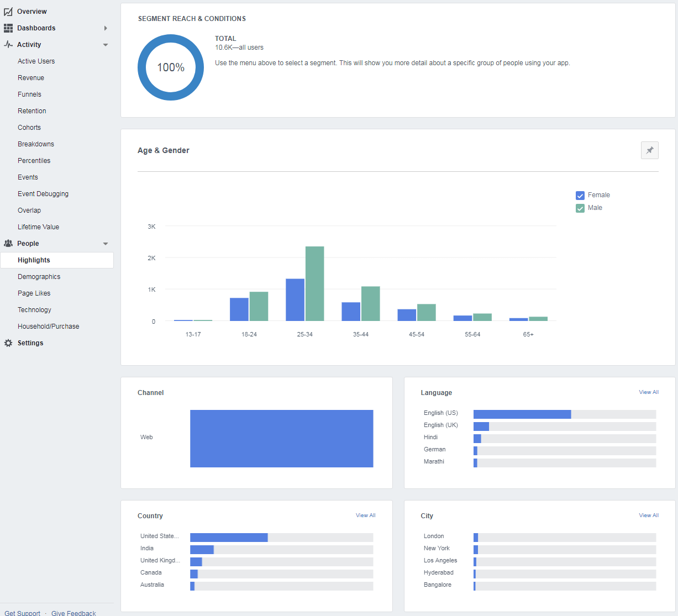Open the Page Likes view

point(34,293)
